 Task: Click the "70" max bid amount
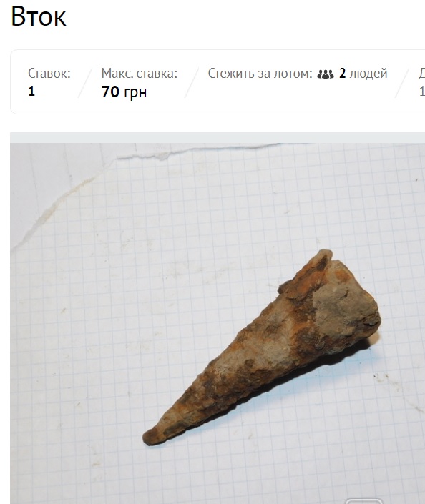(x=110, y=92)
